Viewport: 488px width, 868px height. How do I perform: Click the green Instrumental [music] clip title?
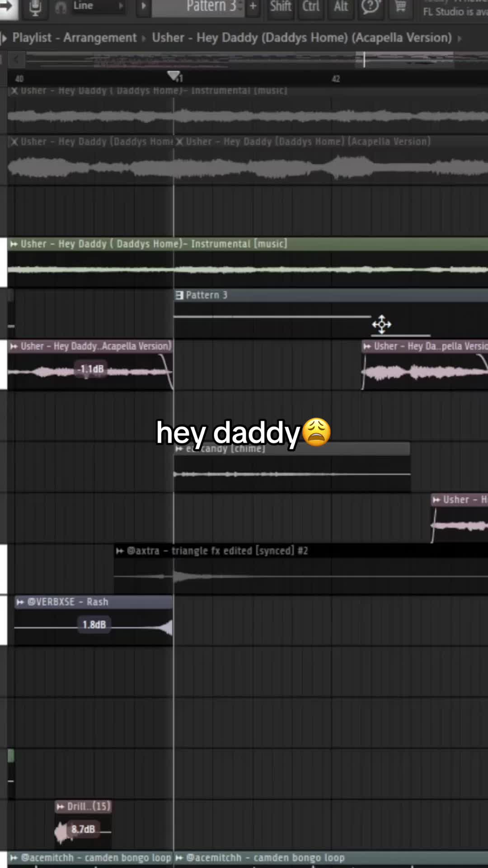coord(154,244)
